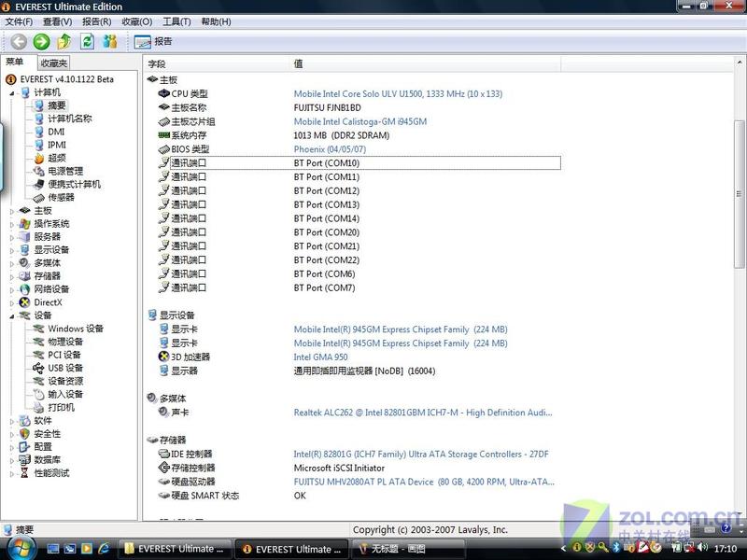Collapse the 计算机 tree node
The width and height of the screenshot is (747, 560).
click(12, 92)
